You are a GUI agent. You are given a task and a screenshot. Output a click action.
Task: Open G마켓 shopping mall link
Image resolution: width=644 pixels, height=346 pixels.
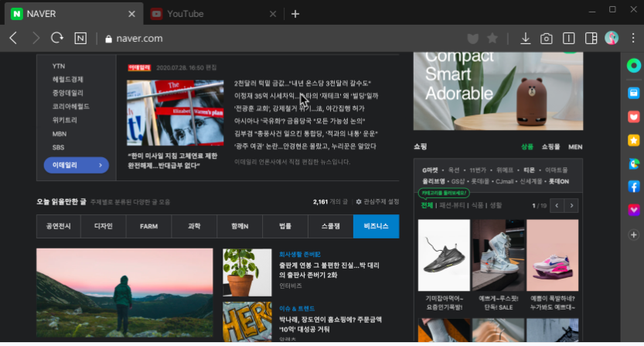(430, 170)
